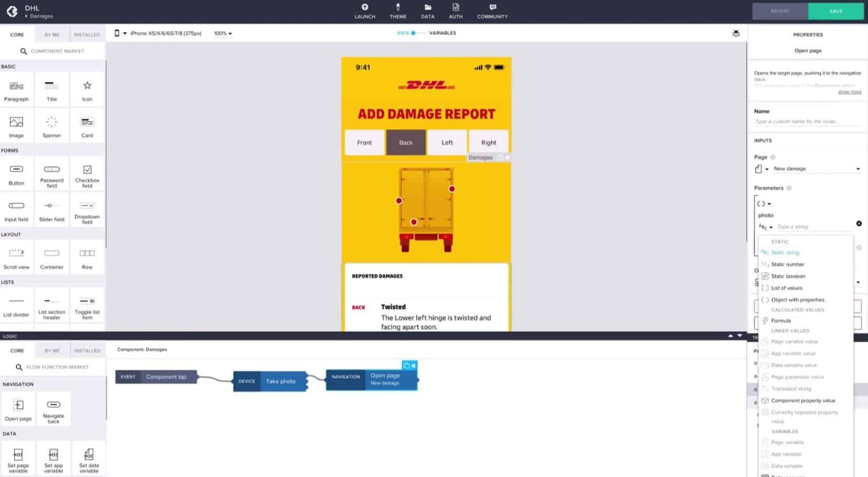The image size is (868, 477).
Task: Select the Checkbox field component
Action: (87, 174)
